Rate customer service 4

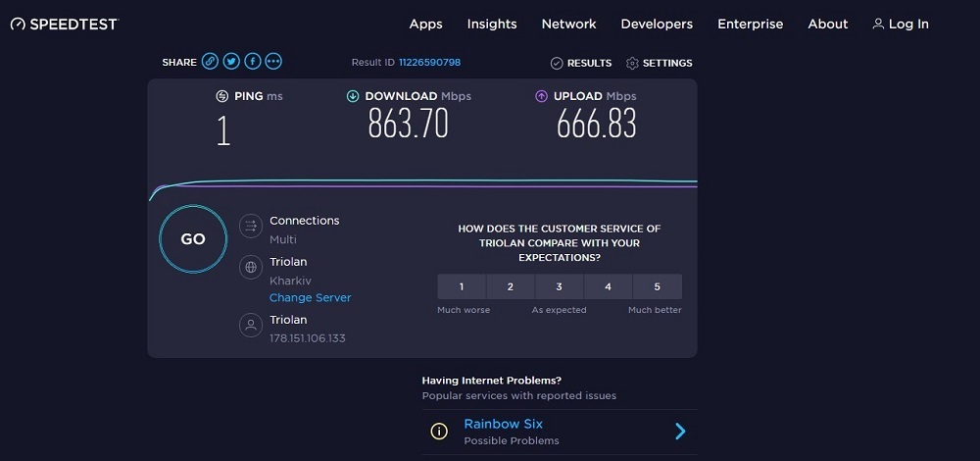click(x=609, y=287)
